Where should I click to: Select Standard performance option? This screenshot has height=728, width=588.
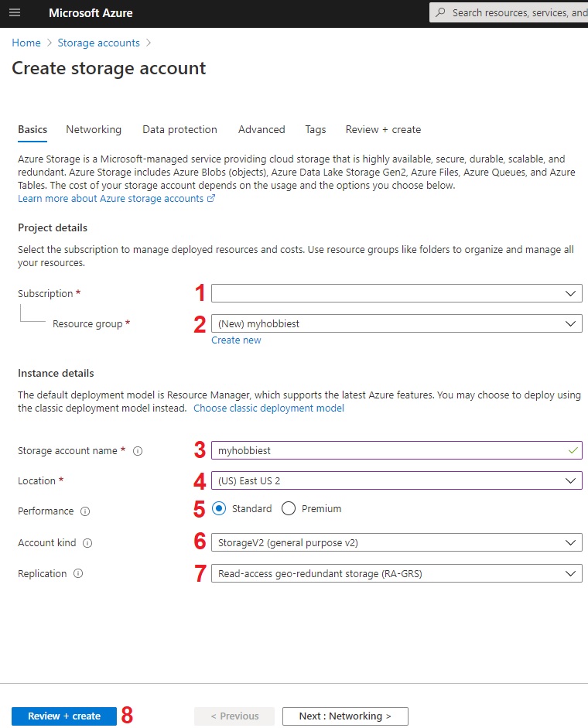[219, 508]
